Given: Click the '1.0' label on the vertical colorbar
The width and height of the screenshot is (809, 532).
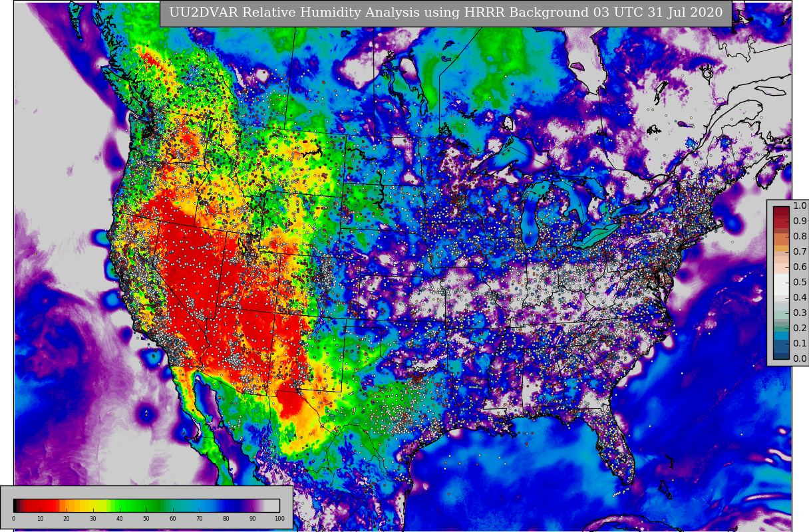Looking at the screenshot, I should click(x=800, y=206).
